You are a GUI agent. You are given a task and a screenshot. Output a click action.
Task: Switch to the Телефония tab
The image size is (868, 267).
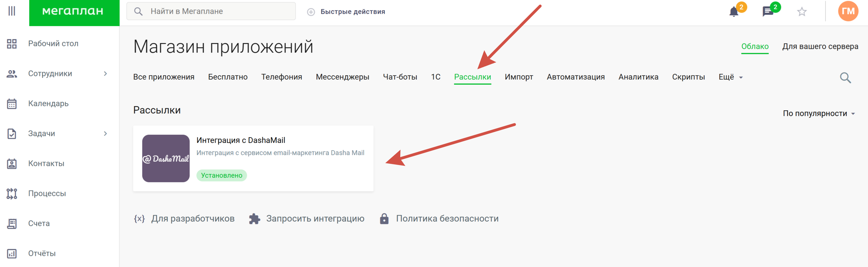pos(281,77)
